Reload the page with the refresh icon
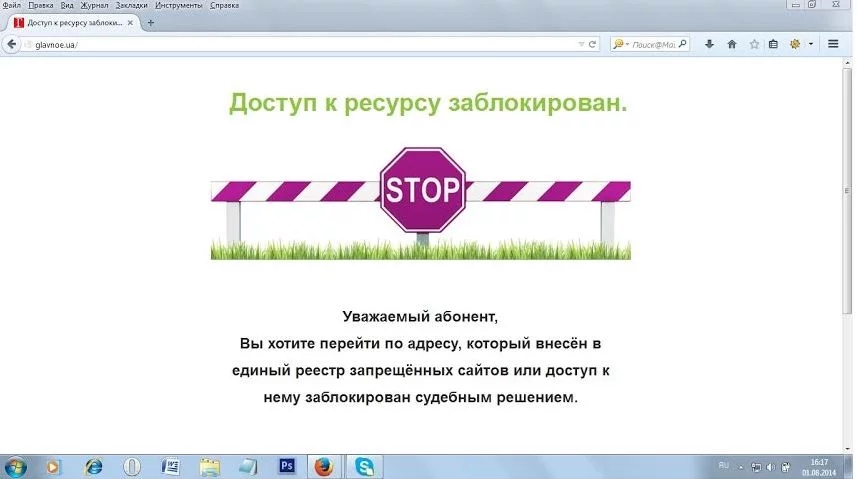857x479 pixels. point(592,44)
